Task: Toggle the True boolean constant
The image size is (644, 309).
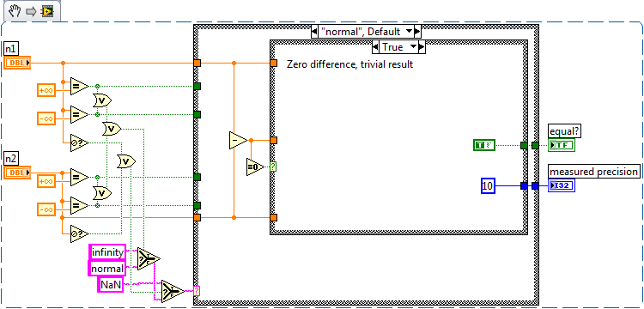Action: click(x=484, y=145)
